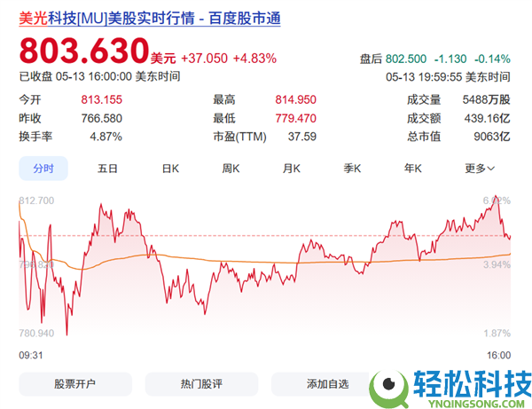Click the 796.820 axis label on chart
532x409 pixels.
point(36,264)
